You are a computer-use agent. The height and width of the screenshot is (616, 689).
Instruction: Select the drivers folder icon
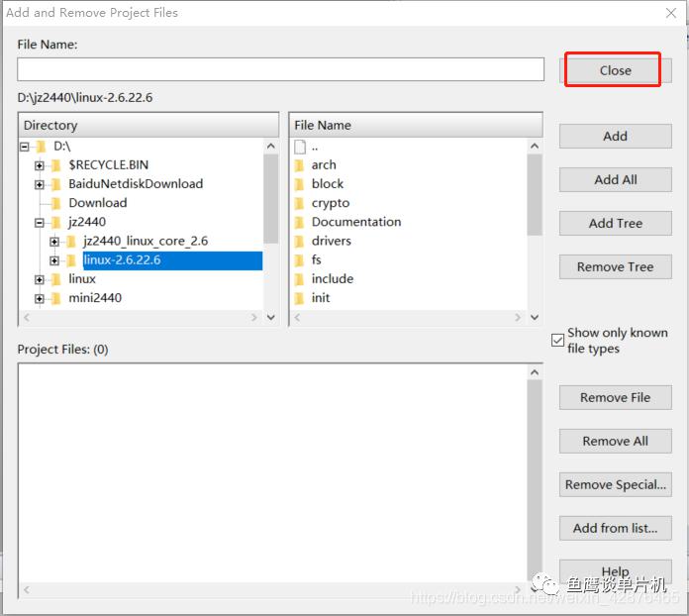[299, 241]
